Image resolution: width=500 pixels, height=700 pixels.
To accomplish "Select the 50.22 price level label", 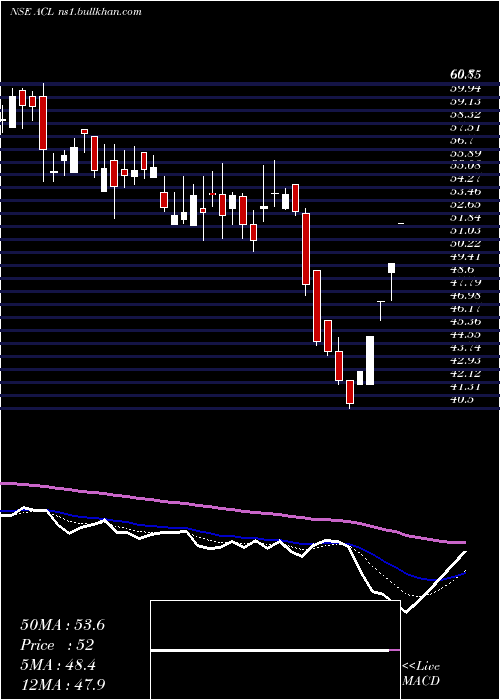I will tap(465, 244).
